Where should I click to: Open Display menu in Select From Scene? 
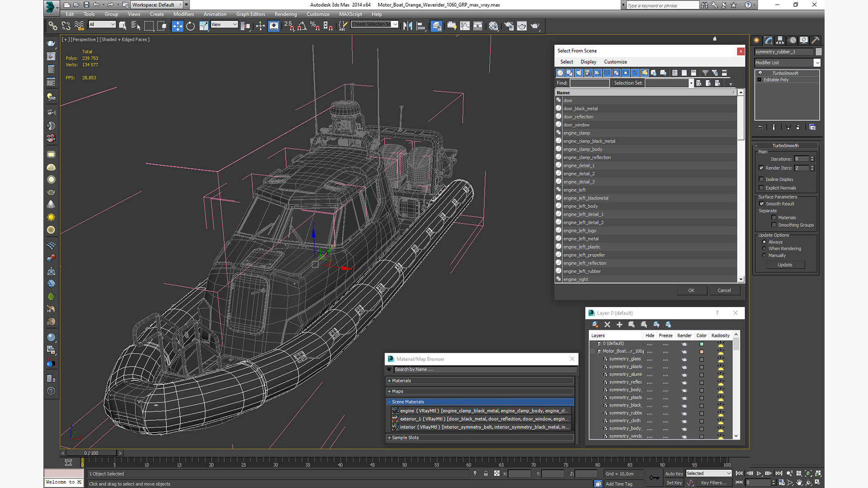click(588, 62)
